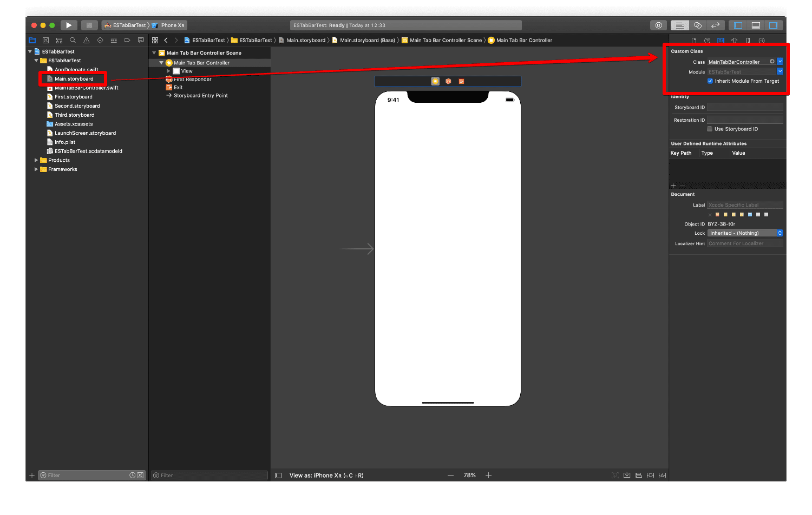Select Storyboard Entry Point in outline

(200, 96)
